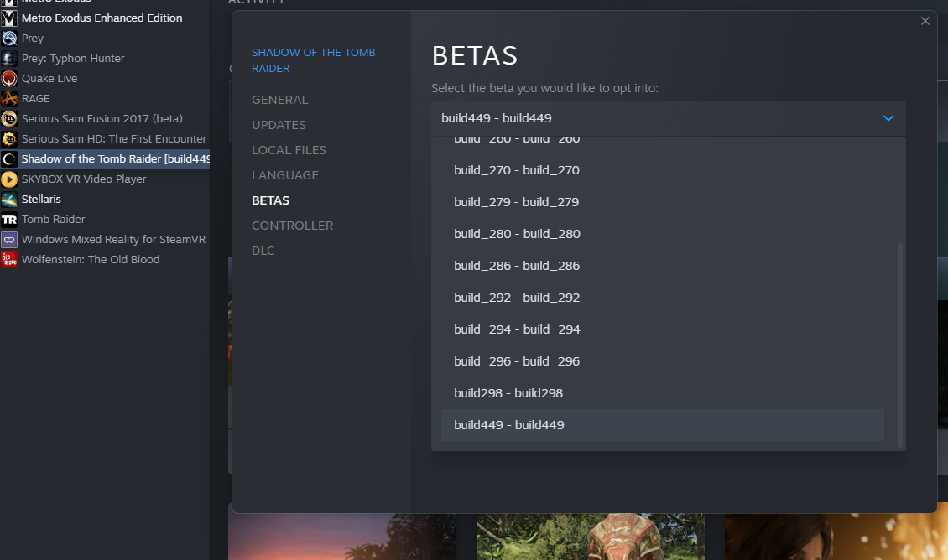Open the Controller settings tab
The width and height of the screenshot is (948, 560).
point(293,226)
